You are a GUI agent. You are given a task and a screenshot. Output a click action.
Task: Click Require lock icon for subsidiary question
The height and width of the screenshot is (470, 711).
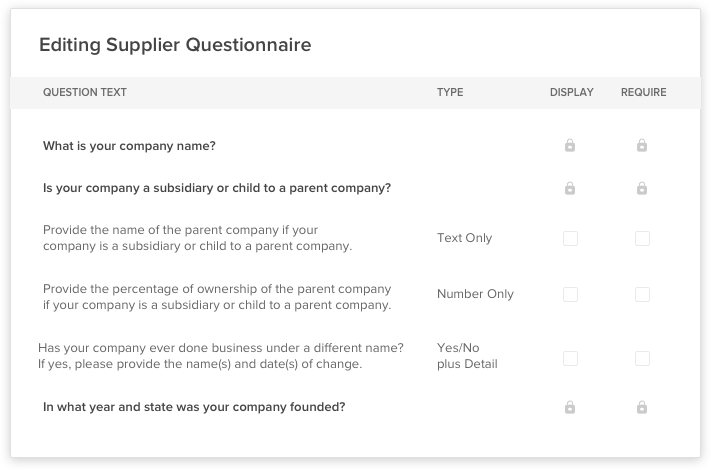click(x=642, y=188)
